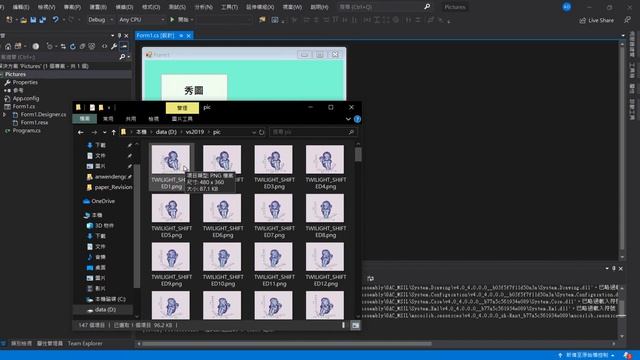Click the Forward arrow in File Explorer

[x=94, y=132]
